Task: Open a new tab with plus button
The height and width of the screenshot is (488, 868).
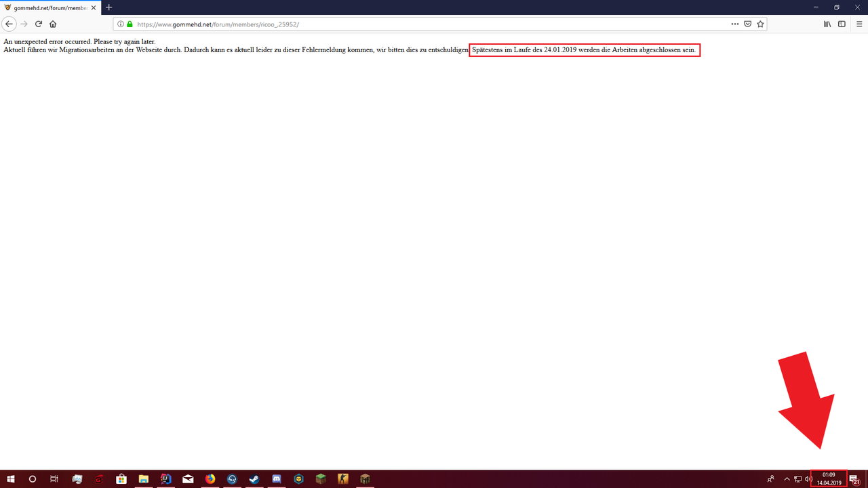Action: 108,7
